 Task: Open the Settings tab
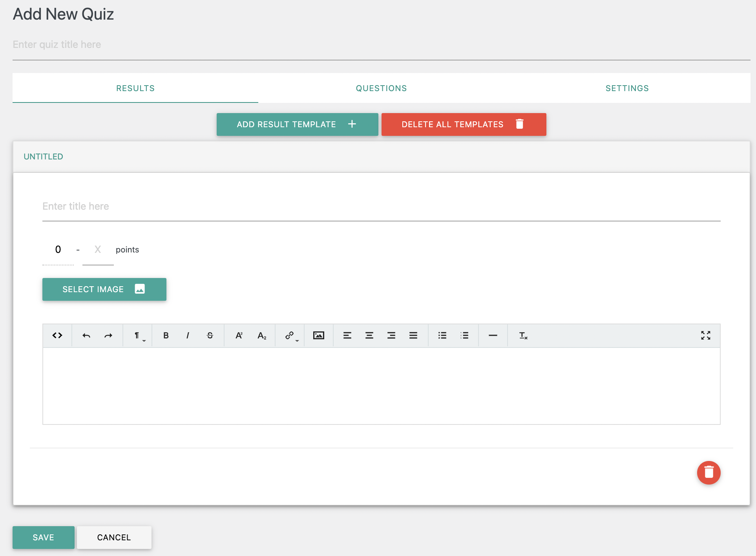click(627, 88)
